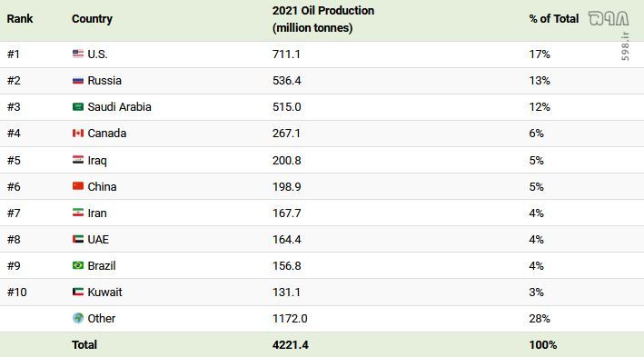Click the Total 4221.4 value

291,344
